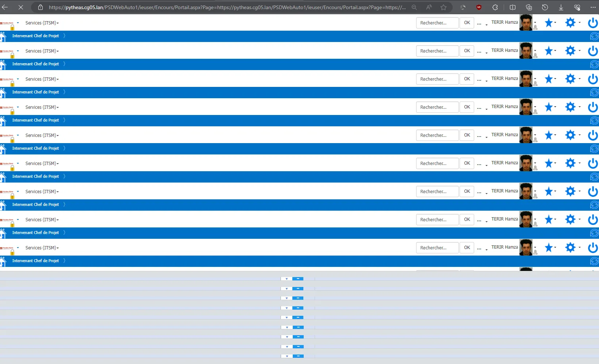Add this page to browser favorites
The image size is (599, 364).
pos(444,7)
